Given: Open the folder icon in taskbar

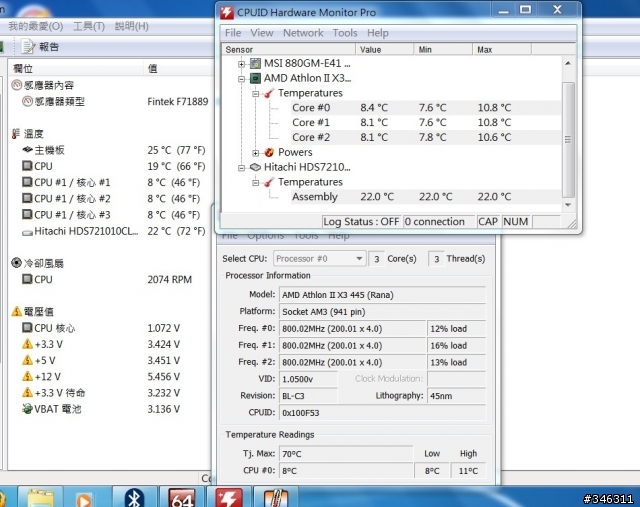Looking at the screenshot, I should click(x=40, y=497).
